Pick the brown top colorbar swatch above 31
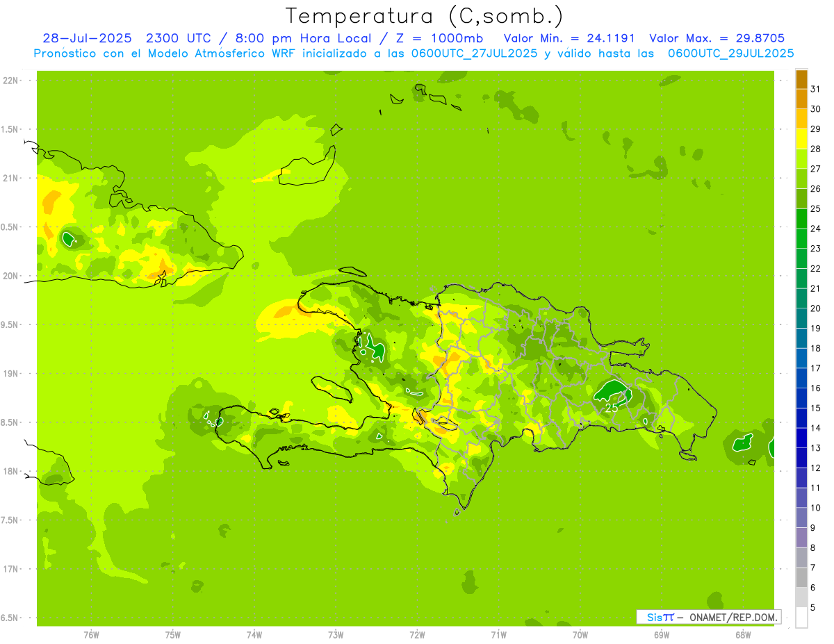The image size is (834, 644). pos(801,79)
